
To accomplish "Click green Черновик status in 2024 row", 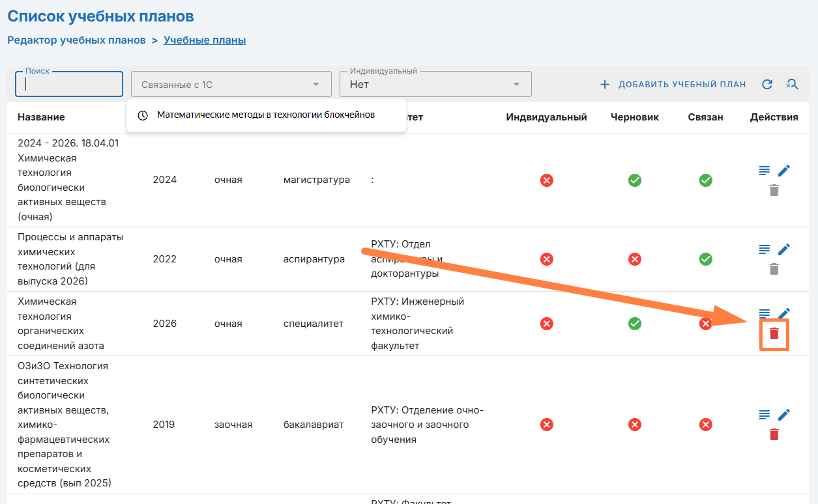I will (x=634, y=180).
